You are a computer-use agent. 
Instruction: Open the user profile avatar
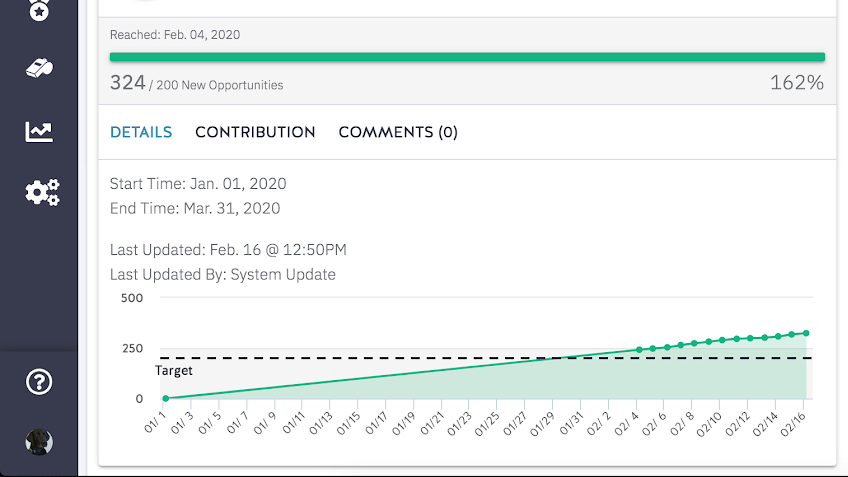click(x=39, y=442)
